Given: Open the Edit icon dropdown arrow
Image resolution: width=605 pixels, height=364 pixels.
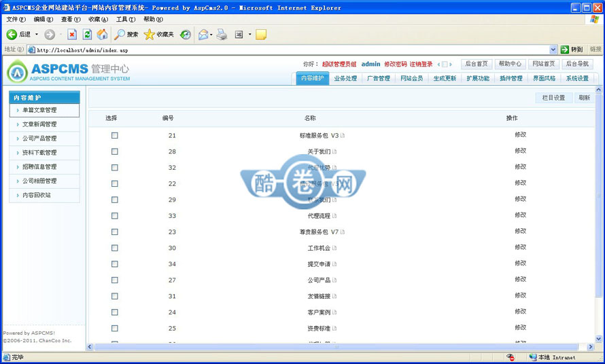Looking at the screenshot, I should pos(249,35).
